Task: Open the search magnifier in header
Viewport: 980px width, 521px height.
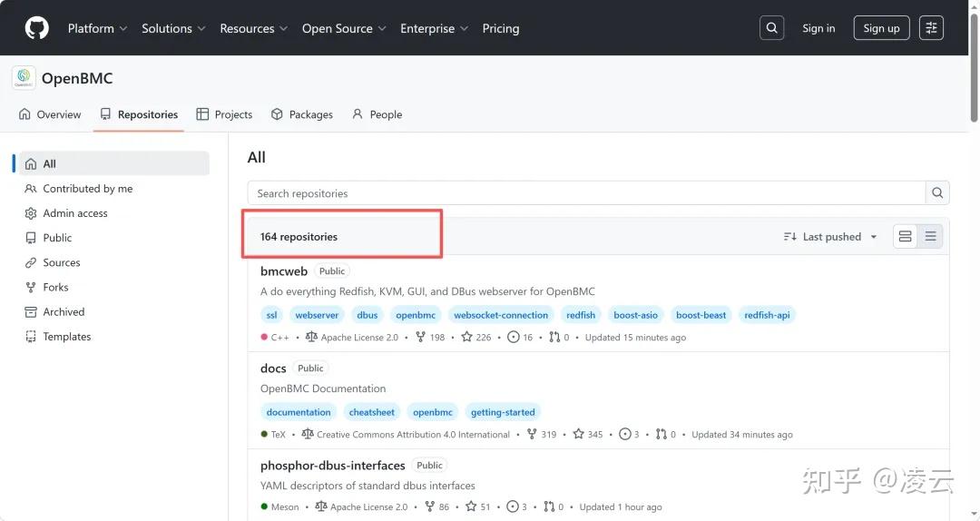Action: (x=772, y=28)
